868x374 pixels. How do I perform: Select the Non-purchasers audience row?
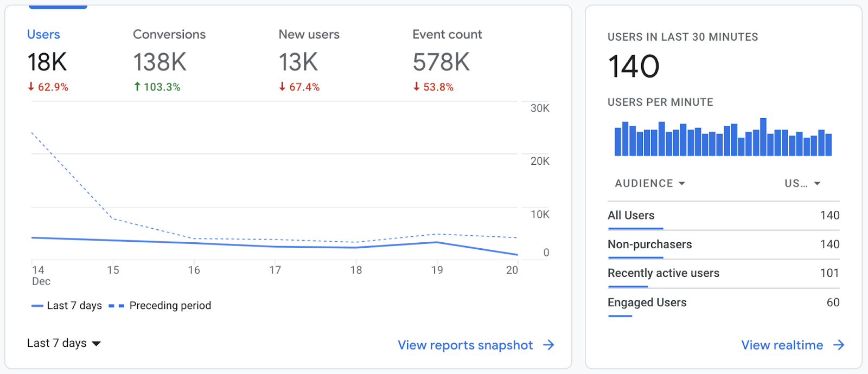click(723, 244)
